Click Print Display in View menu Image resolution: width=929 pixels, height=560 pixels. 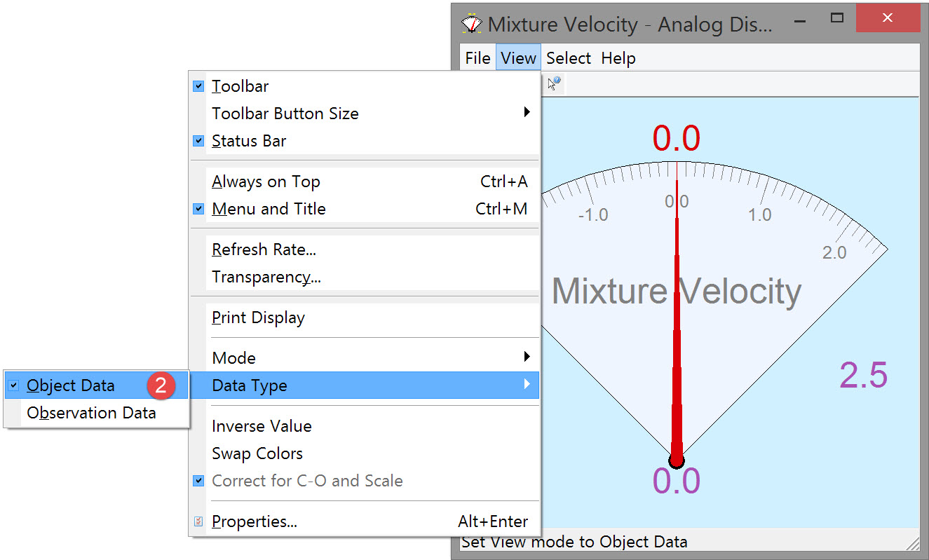(x=258, y=317)
